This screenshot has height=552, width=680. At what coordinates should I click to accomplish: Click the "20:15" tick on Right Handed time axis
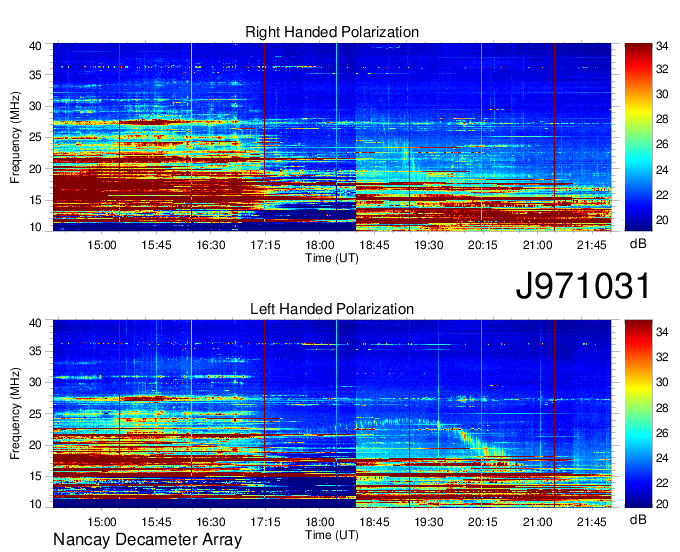tap(483, 245)
